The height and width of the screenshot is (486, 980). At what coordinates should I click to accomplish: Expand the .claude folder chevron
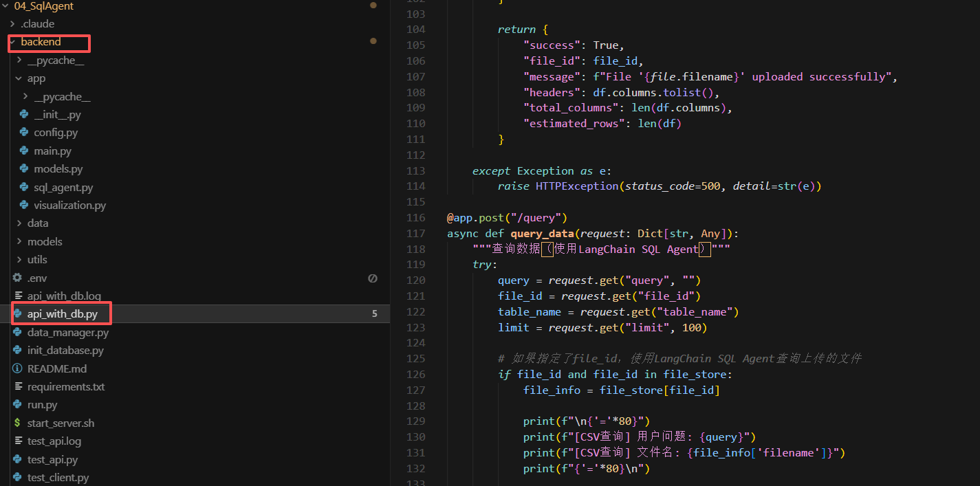coord(13,24)
